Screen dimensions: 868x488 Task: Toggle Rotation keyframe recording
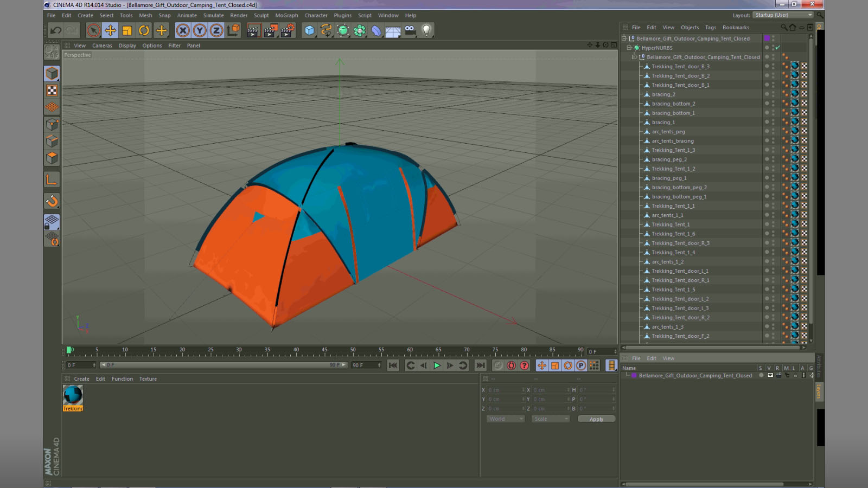pyautogui.click(x=568, y=365)
